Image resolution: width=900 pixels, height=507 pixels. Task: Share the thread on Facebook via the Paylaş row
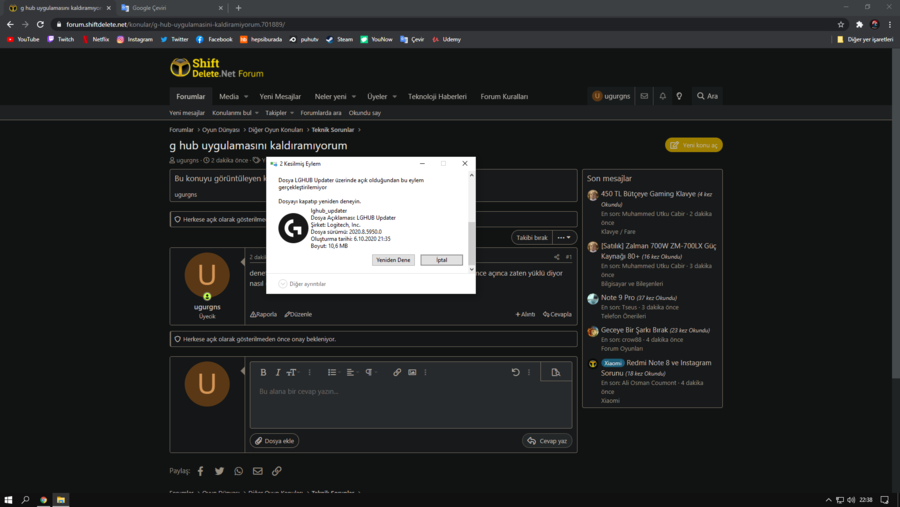(200, 471)
